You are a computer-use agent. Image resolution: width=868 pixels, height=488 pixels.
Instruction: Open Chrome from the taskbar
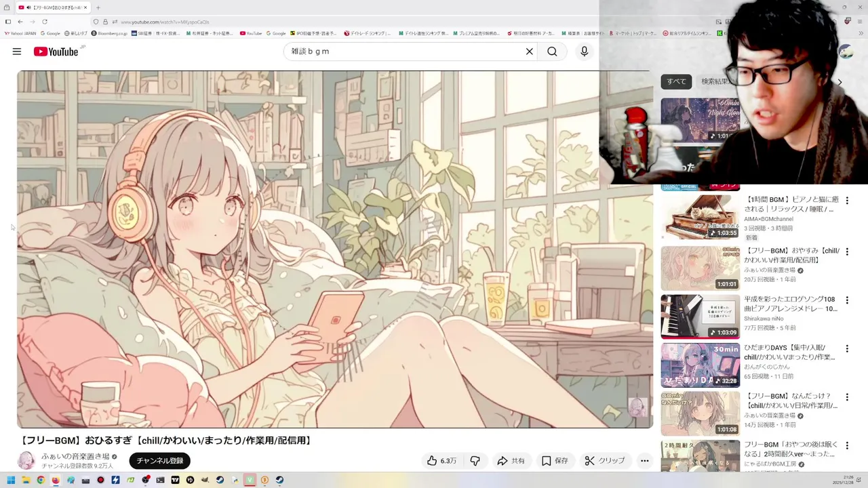coord(41,480)
